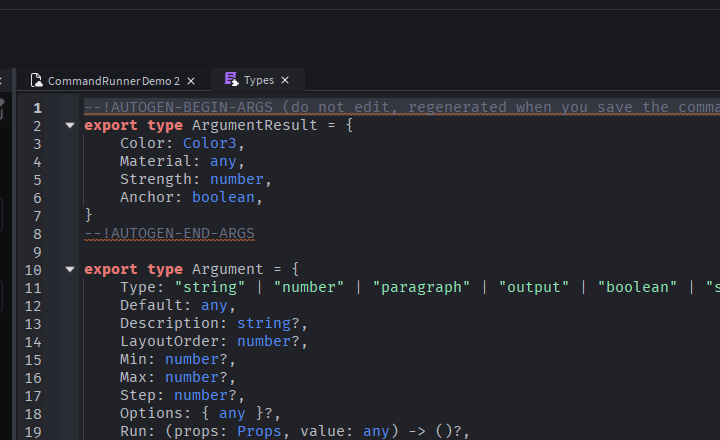Viewport: 720px width, 440px height.
Task: Click the boolean type on Anchor line
Action: point(223,197)
